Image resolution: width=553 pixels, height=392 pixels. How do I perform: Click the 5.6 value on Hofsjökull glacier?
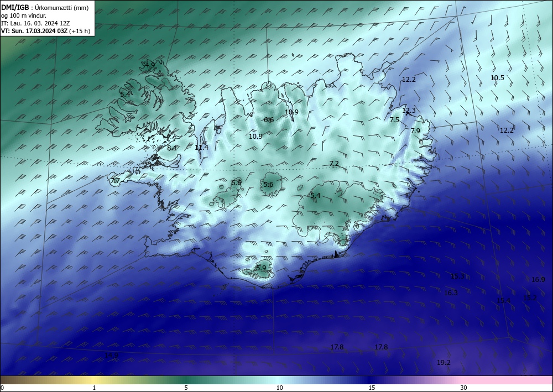268,184
